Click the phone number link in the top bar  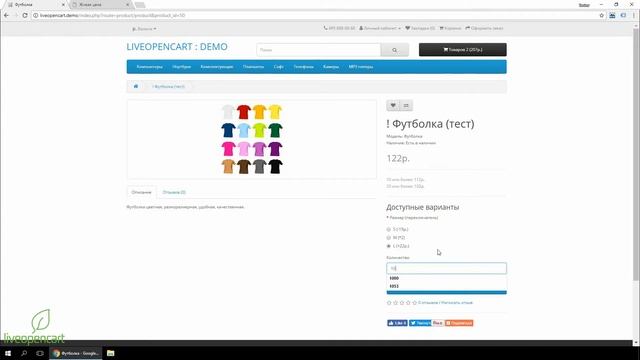tap(339, 28)
